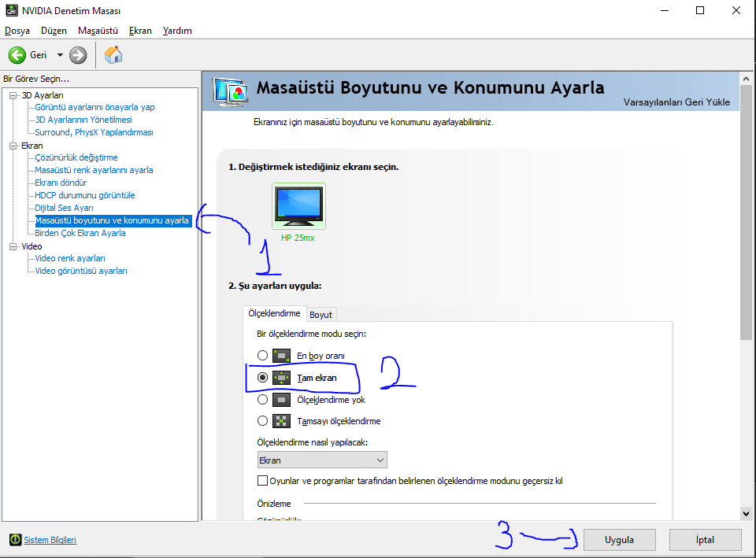Open the Masaüstü menu
This screenshot has height=558, width=756.
coord(98,31)
